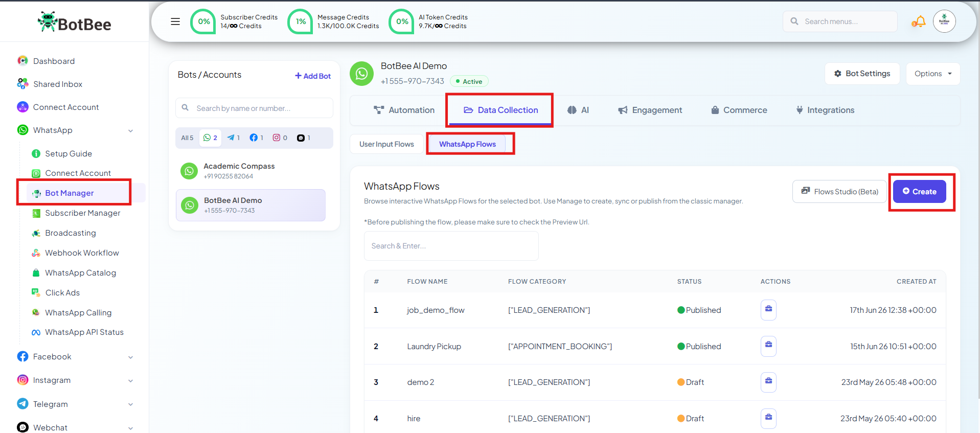The width and height of the screenshot is (980, 433).
Task: Click the WhatsApp API Status meta icon
Action: pos(36,332)
